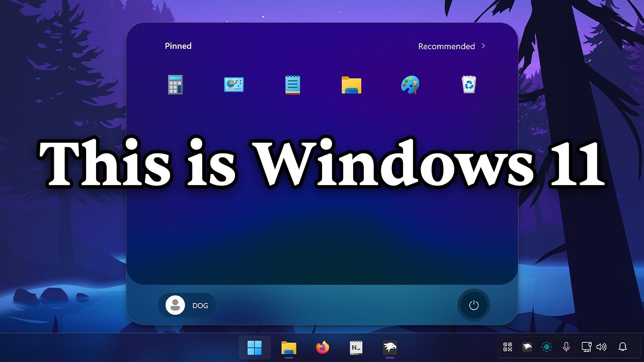This screenshot has height=362, width=644.
Task: Open the eagle app on the taskbar
Action: point(390,347)
